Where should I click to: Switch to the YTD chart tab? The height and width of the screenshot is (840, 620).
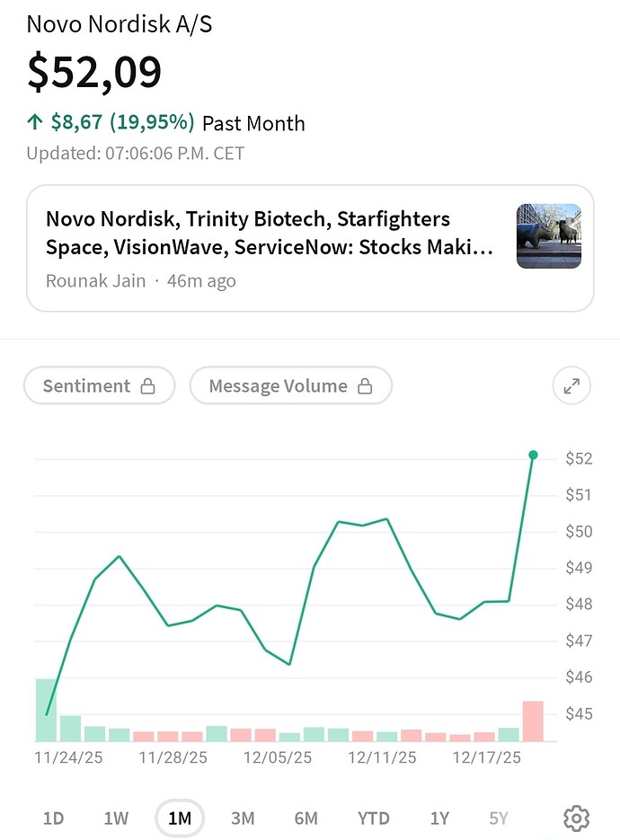(373, 818)
